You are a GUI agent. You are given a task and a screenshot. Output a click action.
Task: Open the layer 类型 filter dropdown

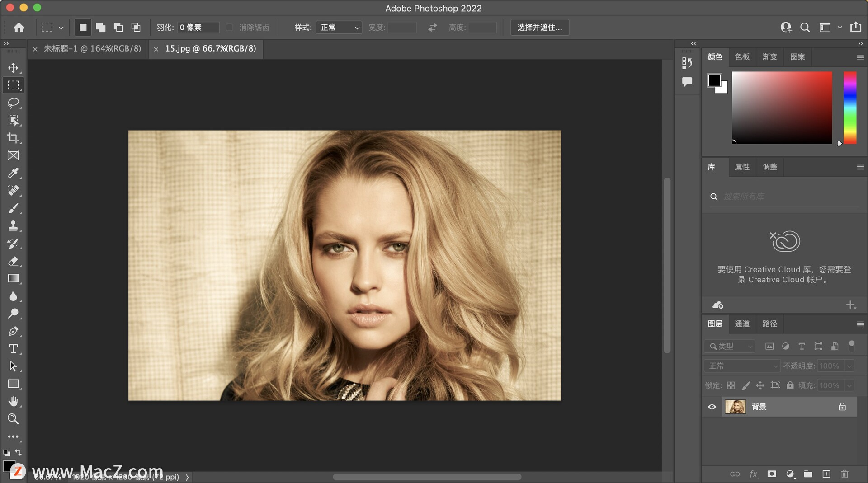pyautogui.click(x=730, y=347)
